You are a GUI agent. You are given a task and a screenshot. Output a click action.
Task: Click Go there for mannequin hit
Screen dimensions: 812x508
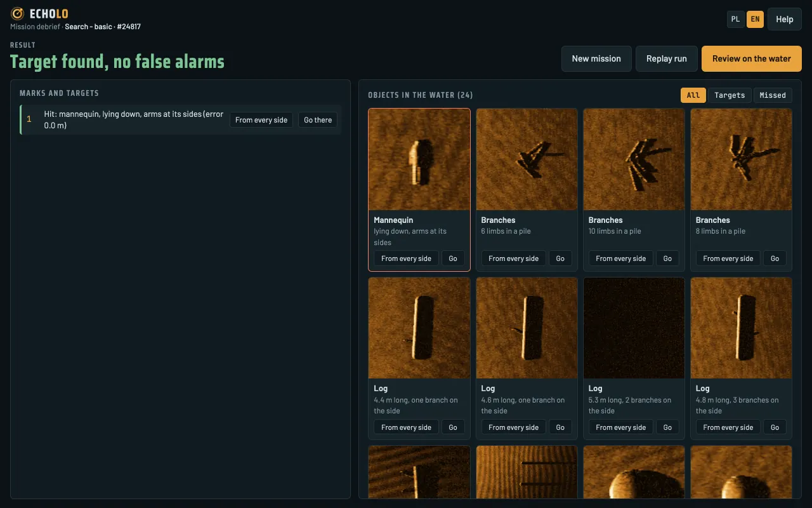pyautogui.click(x=318, y=120)
